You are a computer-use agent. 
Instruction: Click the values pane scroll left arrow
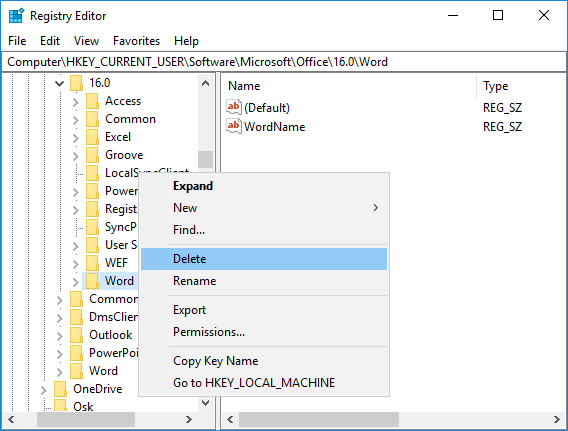coord(230,419)
